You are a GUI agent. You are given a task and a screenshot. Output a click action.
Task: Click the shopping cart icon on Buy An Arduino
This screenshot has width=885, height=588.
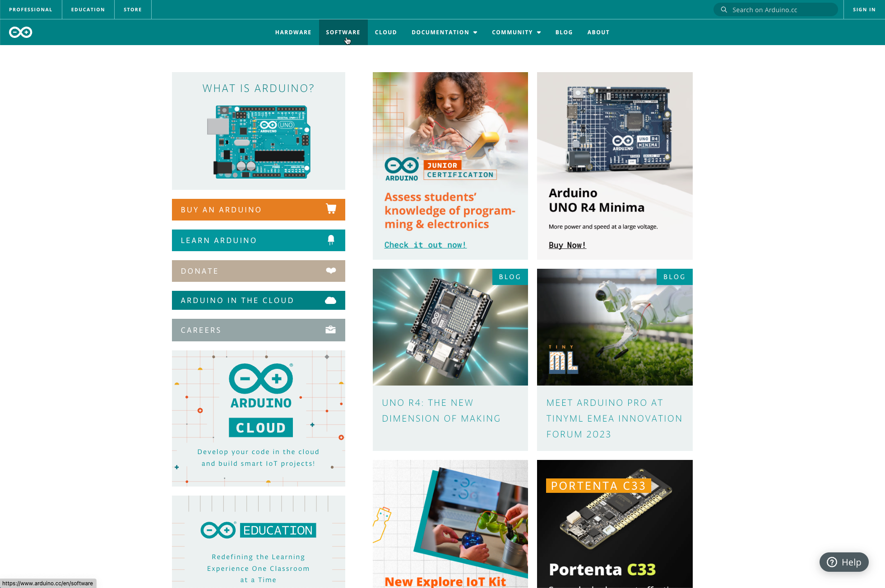(x=331, y=209)
